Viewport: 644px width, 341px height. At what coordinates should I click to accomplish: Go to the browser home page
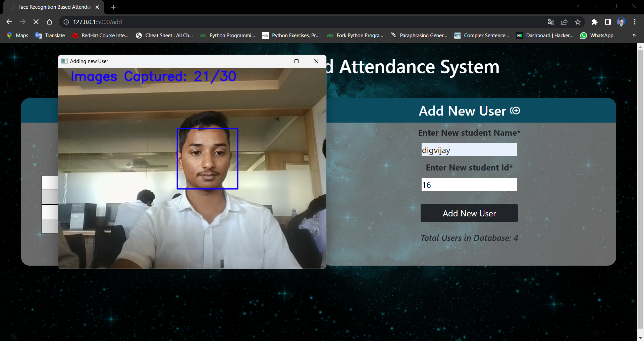point(49,22)
